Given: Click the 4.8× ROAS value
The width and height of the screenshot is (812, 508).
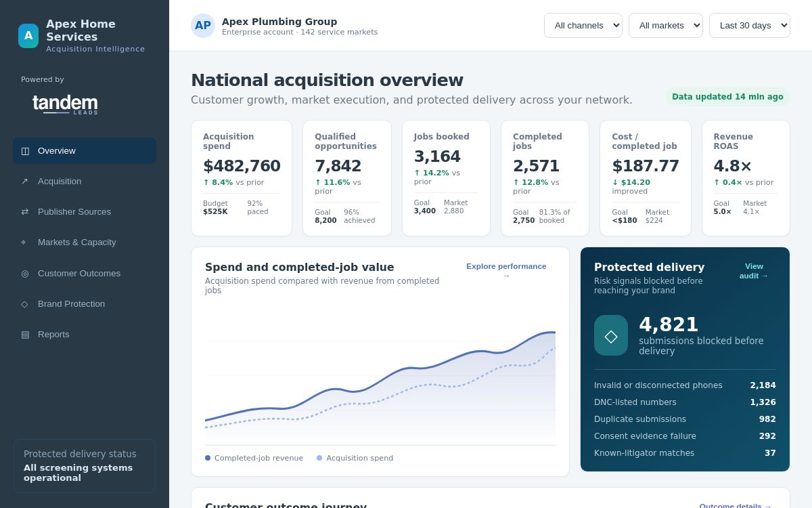Looking at the screenshot, I should (733, 166).
